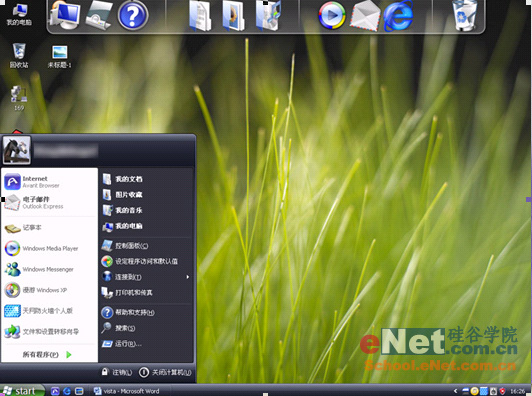Open the mail envelope icon in the dock
The width and height of the screenshot is (532, 396).
[x=365, y=16]
